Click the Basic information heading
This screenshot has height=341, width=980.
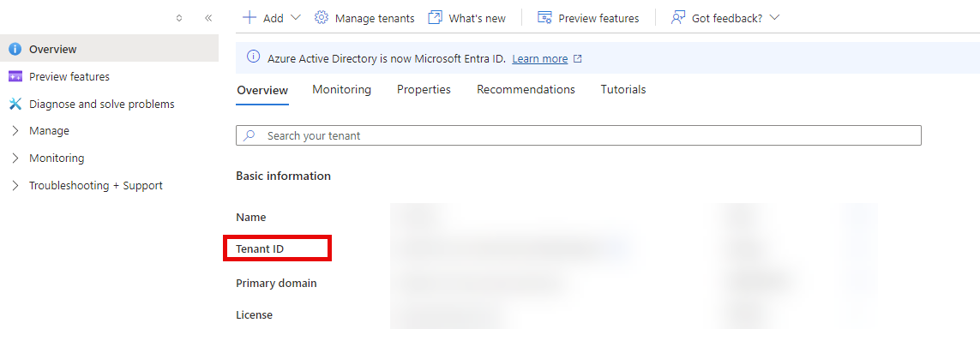(x=283, y=176)
